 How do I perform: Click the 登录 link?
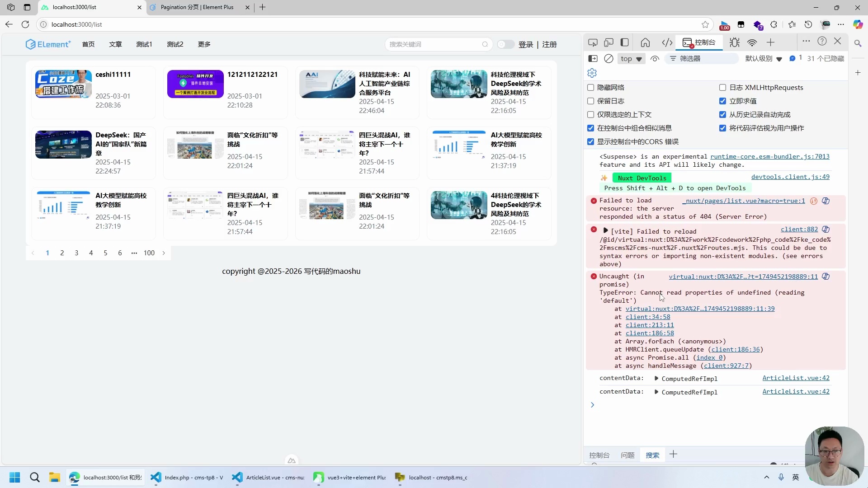tap(526, 44)
